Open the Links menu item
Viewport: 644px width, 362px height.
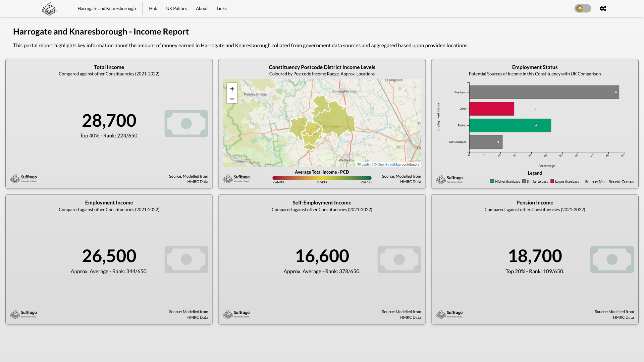[221, 8]
